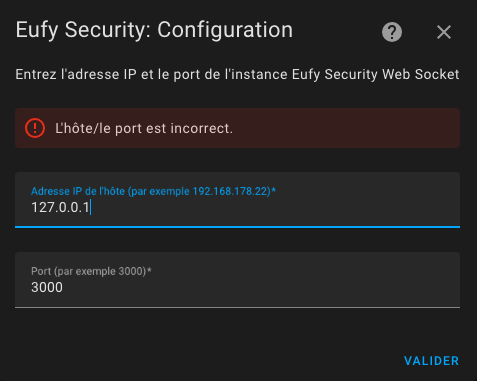Viewport: 477px width, 381px height.
Task: Click the blue 'Adresse IP de l'hôte' label
Action: (x=153, y=191)
